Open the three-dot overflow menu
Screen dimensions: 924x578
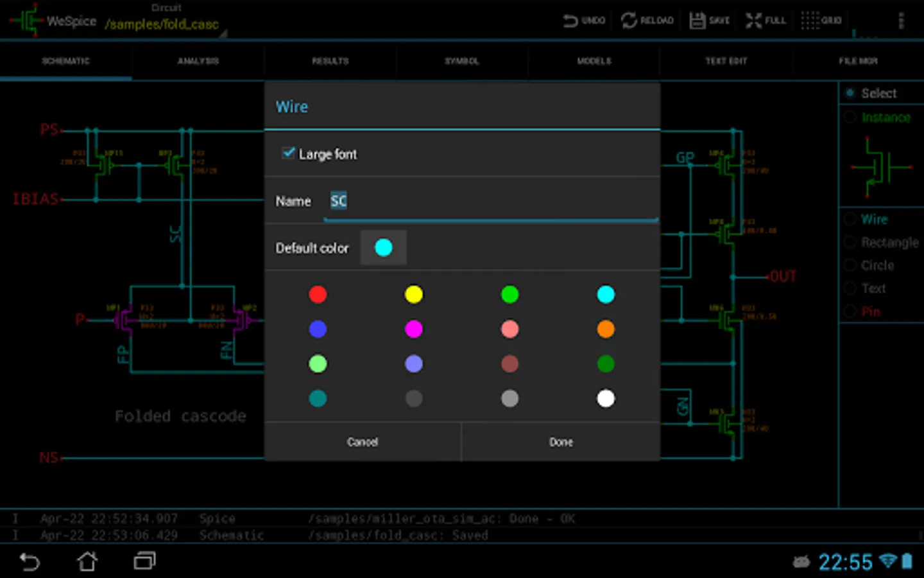click(x=901, y=21)
